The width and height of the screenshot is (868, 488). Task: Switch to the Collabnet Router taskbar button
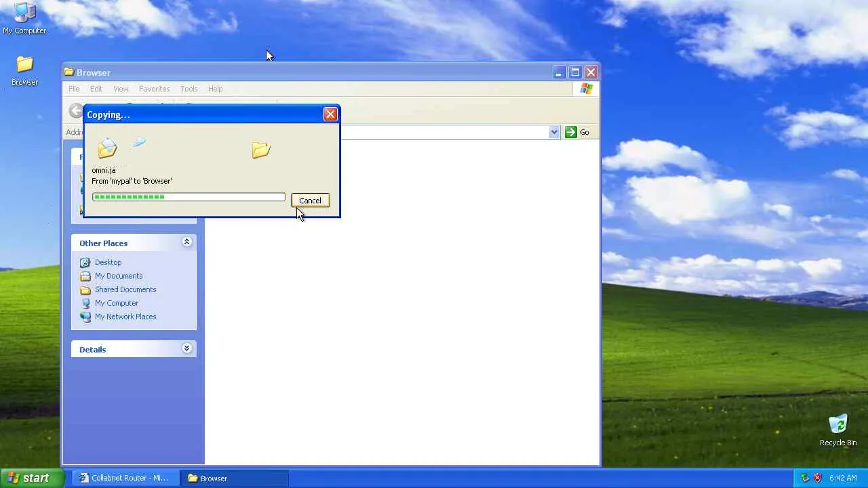[125, 478]
